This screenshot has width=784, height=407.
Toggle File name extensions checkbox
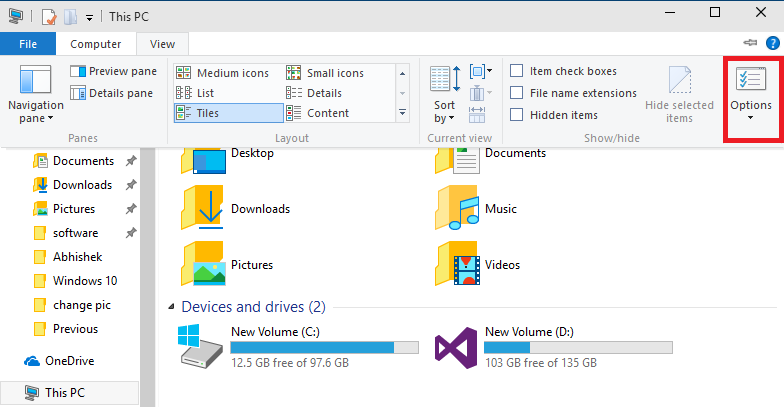pos(517,93)
